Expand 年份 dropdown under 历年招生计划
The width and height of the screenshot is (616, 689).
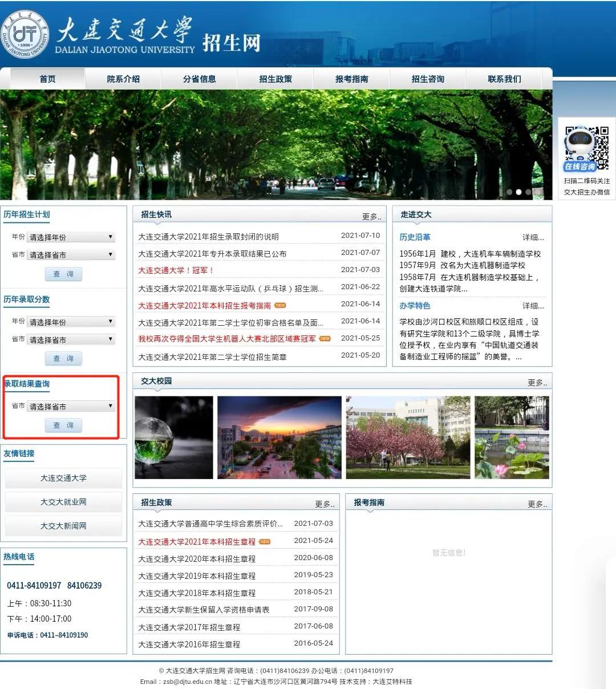tap(71, 237)
